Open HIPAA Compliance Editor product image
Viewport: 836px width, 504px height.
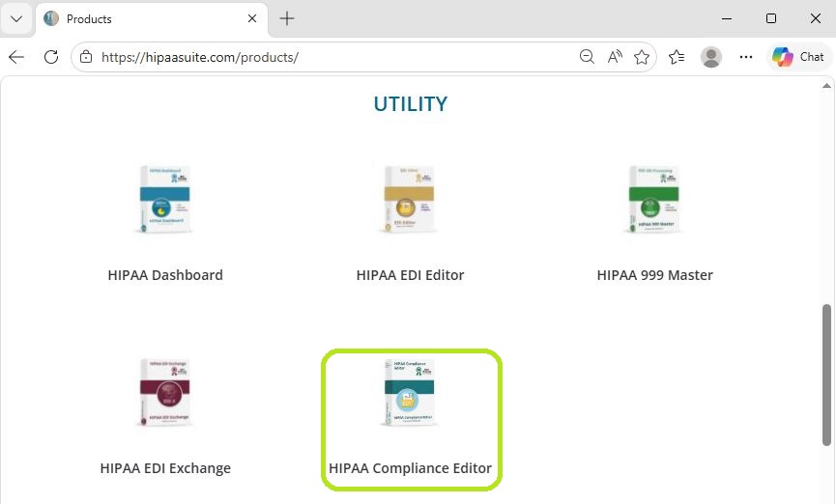pos(410,393)
